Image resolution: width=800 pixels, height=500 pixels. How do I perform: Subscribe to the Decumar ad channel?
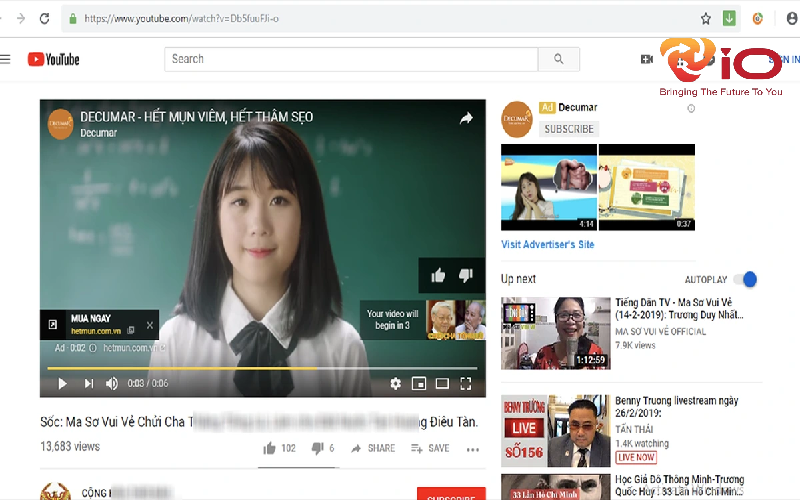coord(569,129)
